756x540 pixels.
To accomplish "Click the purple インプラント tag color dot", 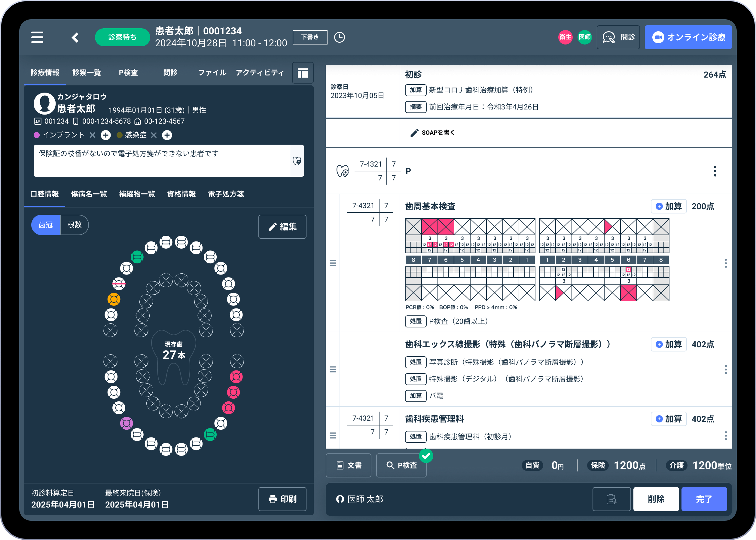I will click(37, 135).
